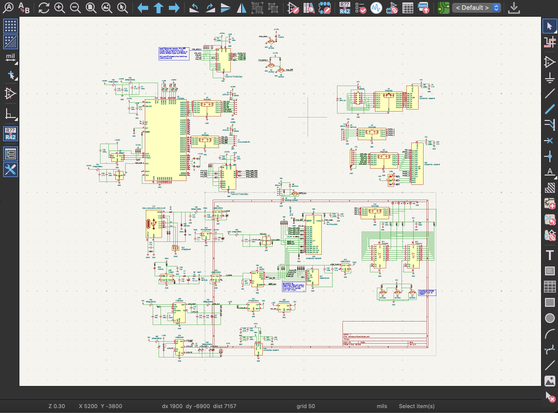
Task: Toggle grid overrides
Action: [10, 42]
